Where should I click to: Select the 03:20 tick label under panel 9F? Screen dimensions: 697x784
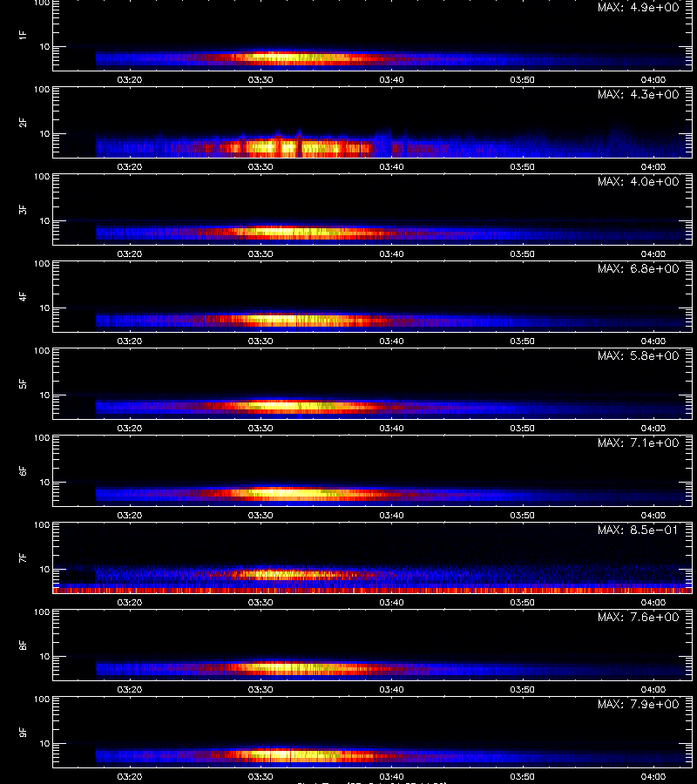tap(130, 776)
